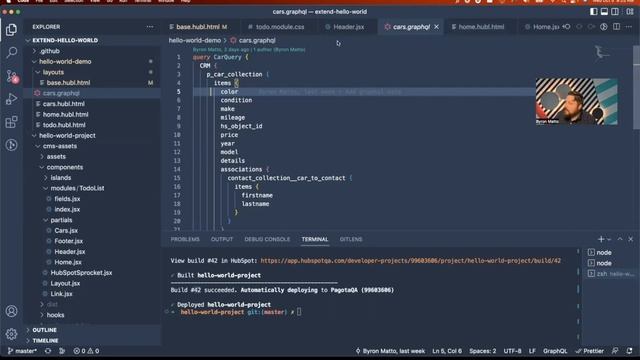Collapse the layouts folder
This screenshot has width=640, height=360.
92,72
